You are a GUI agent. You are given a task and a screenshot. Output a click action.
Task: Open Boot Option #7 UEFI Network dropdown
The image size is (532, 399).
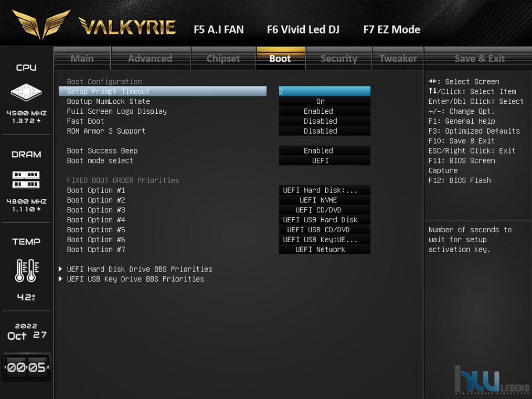325,249
